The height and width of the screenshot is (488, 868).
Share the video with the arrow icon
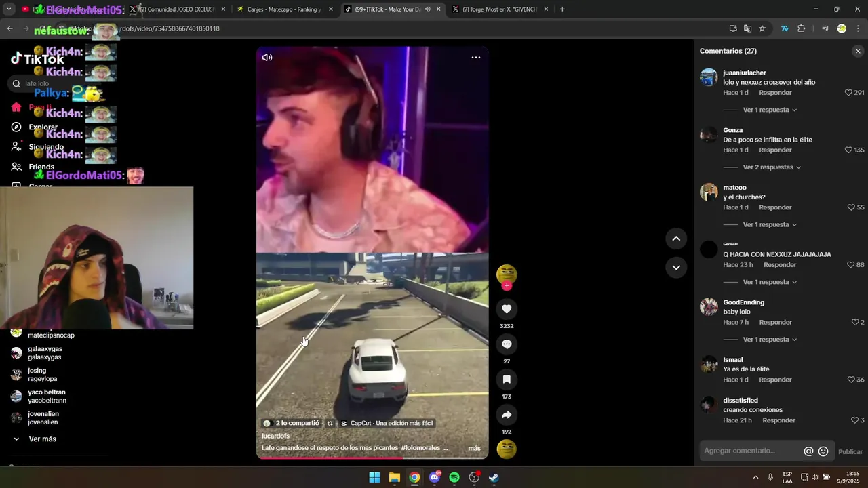point(507,415)
